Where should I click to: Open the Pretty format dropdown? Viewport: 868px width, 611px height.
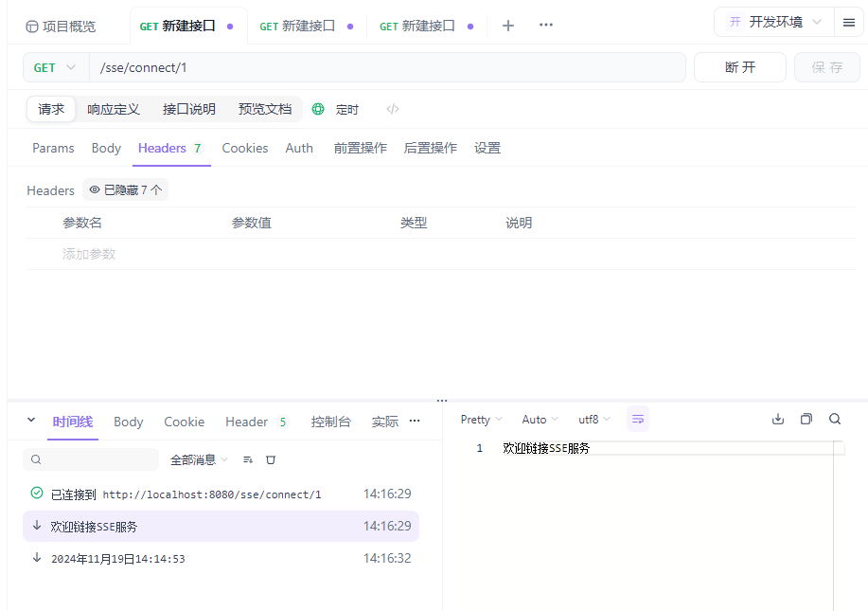(481, 420)
